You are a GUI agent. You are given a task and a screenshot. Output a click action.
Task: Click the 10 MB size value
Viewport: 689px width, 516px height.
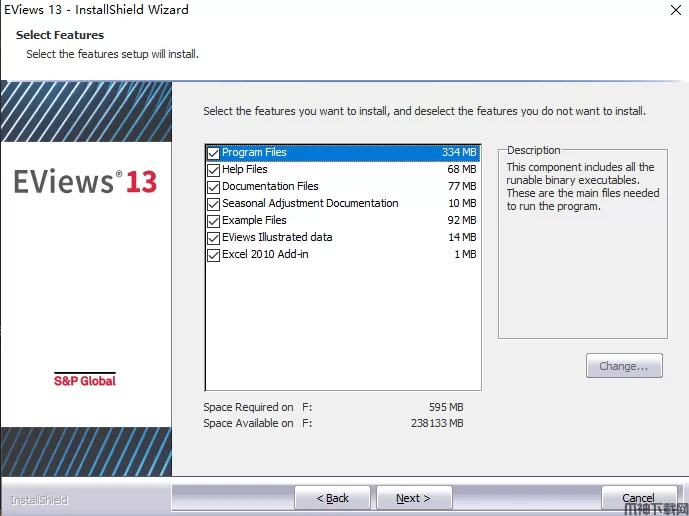pos(462,203)
